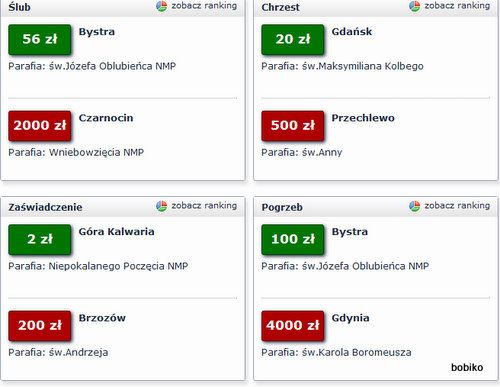
Task: Open 'zobacz ranking' link for Pogrzeb
Action: click(x=457, y=206)
